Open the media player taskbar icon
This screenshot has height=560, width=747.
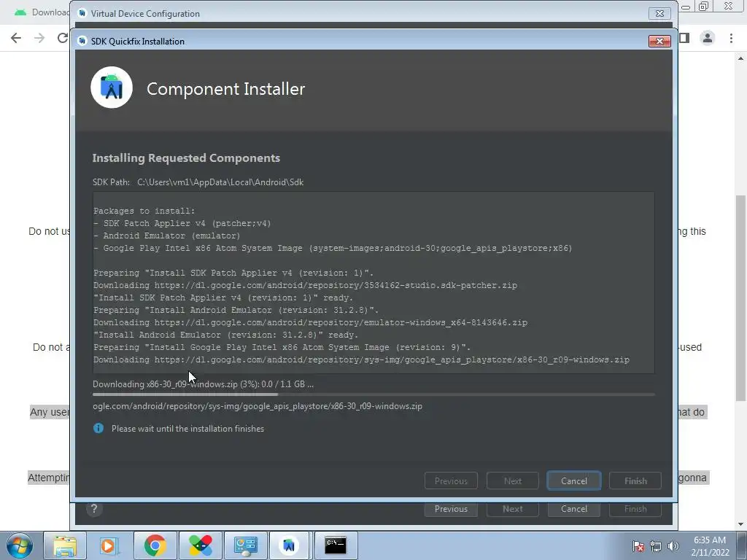[x=109, y=545]
